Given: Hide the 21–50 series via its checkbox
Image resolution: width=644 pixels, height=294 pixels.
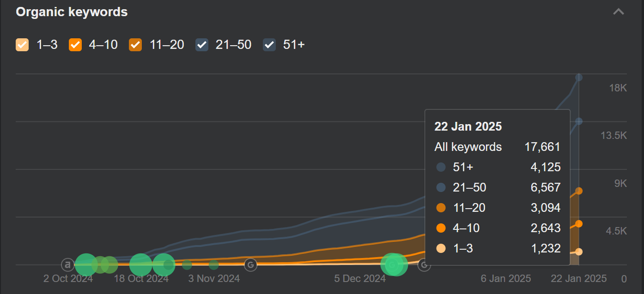Looking at the screenshot, I should (x=202, y=45).
